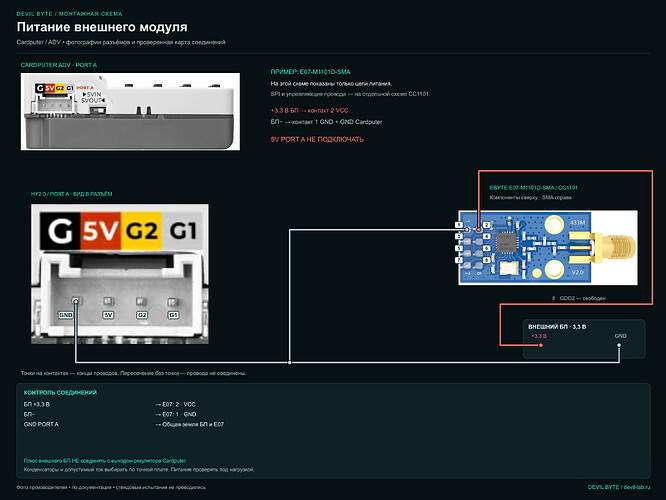Click pin label 3 on the E07 module

(459, 237)
